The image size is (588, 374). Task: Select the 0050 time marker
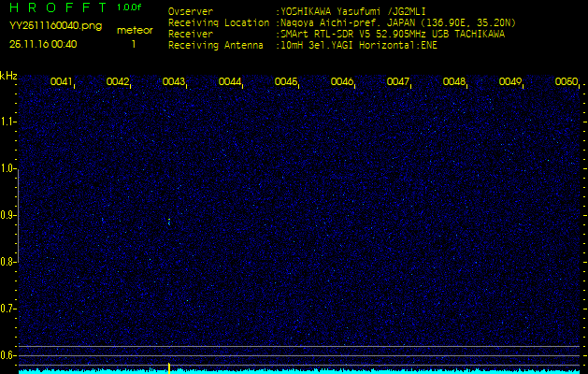tap(566, 82)
